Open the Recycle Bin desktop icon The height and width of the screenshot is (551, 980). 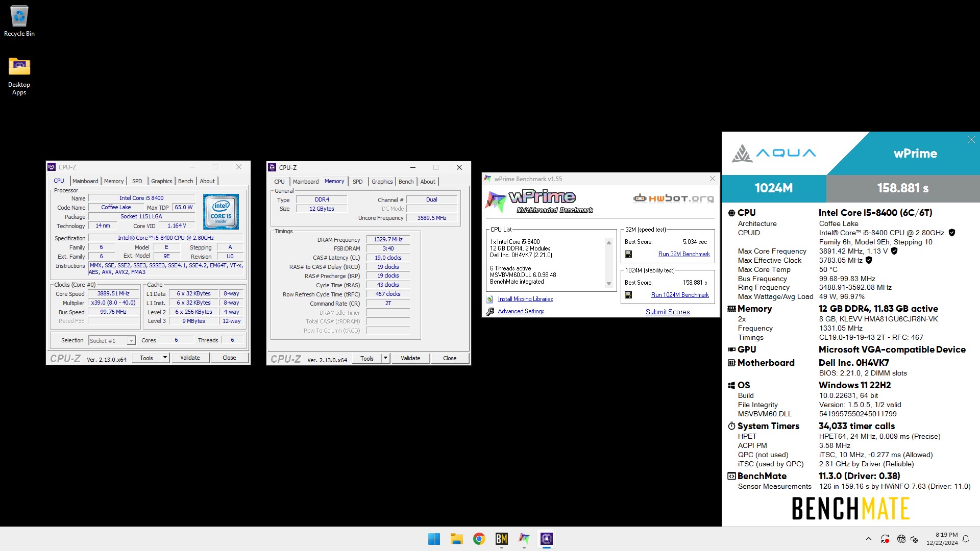click(19, 21)
